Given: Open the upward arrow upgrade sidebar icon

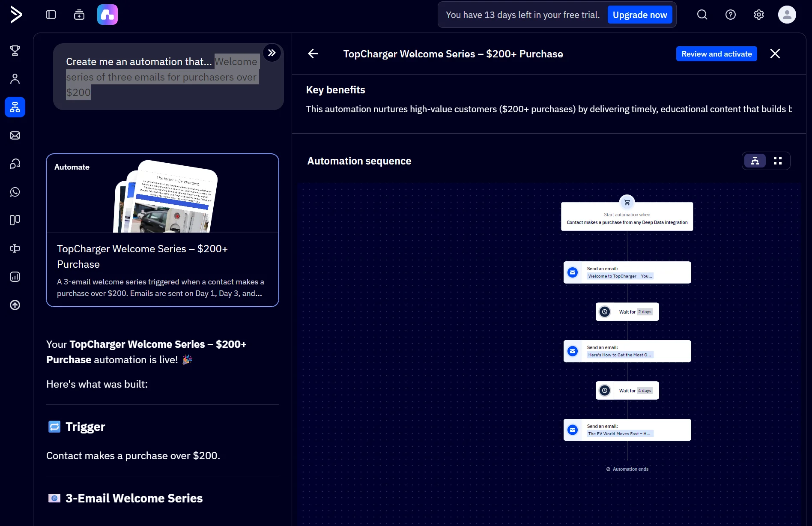Looking at the screenshot, I should tap(15, 305).
